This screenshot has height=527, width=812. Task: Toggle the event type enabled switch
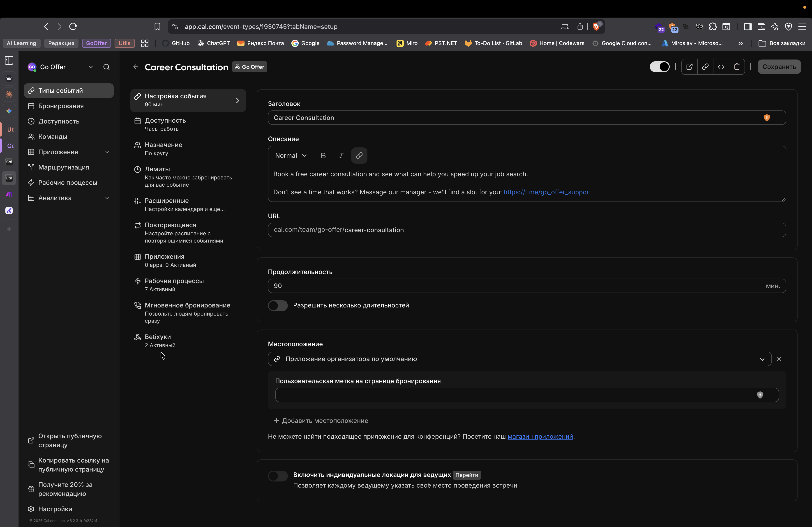tap(659, 67)
